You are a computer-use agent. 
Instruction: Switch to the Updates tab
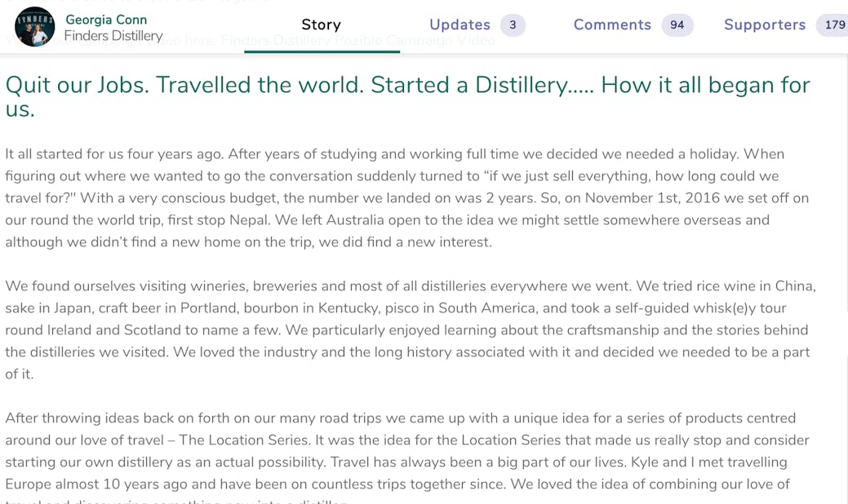coord(460,25)
